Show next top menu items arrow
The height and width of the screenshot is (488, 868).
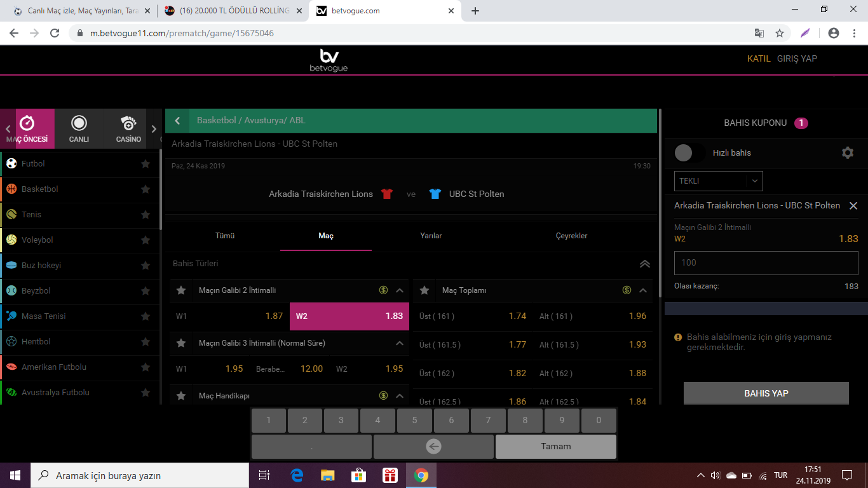coord(154,129)
